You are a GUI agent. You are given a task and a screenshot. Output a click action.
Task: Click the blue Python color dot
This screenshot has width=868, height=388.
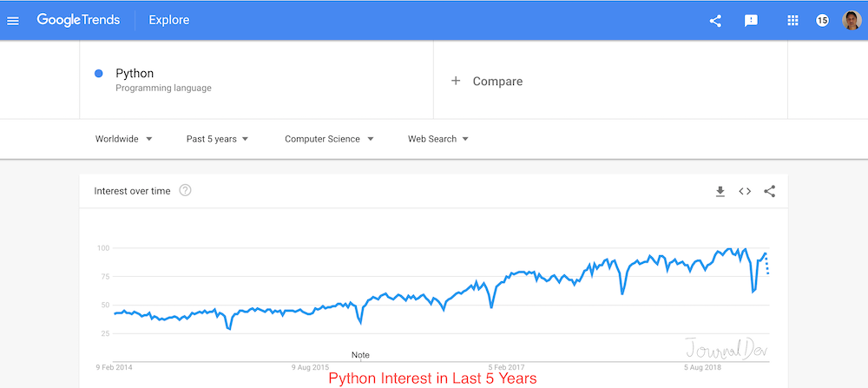pos(99,74)
